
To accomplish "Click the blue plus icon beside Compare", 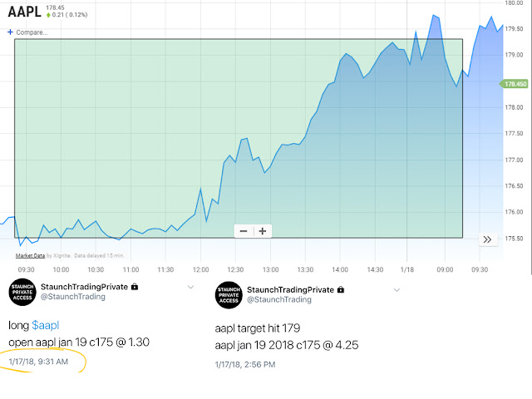I will click(x=10, y=32).
